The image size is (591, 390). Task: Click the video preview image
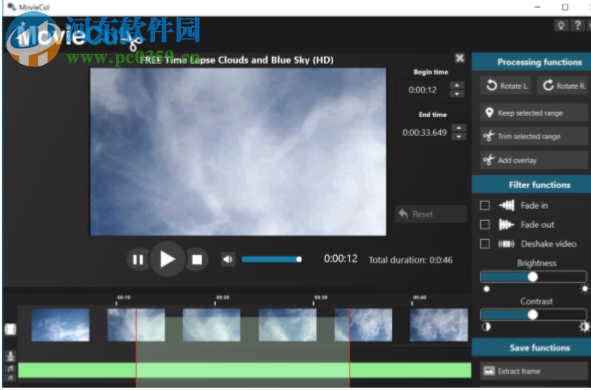[238, 151]
